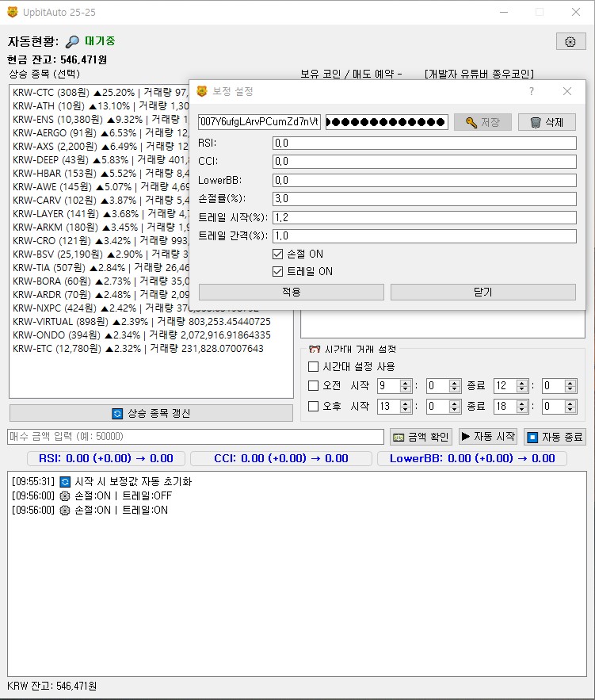This screenshot has width=595, height=700.
Task: Decrease the 오후 end hour spinner
Action: [523, 410]
